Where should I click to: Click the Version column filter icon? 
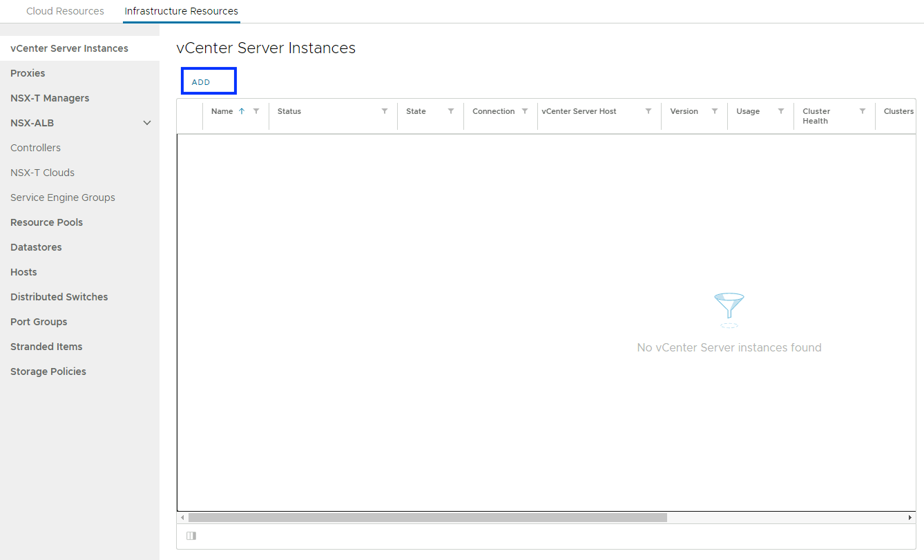pos(715,111)
